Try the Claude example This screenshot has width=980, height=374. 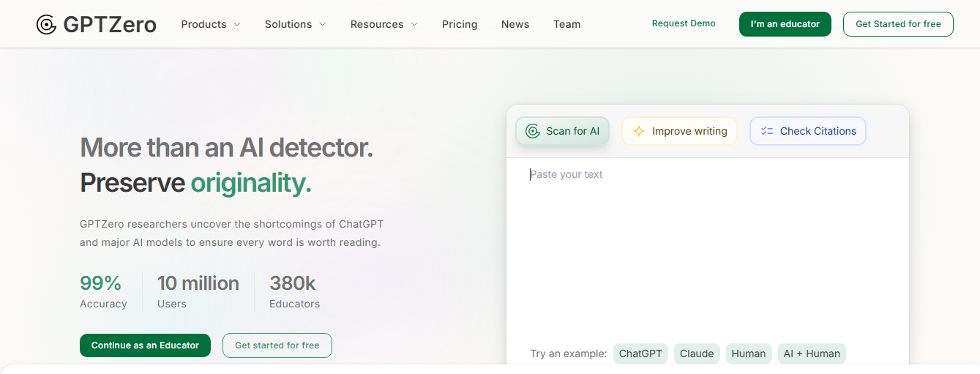(x=697, y=354)
